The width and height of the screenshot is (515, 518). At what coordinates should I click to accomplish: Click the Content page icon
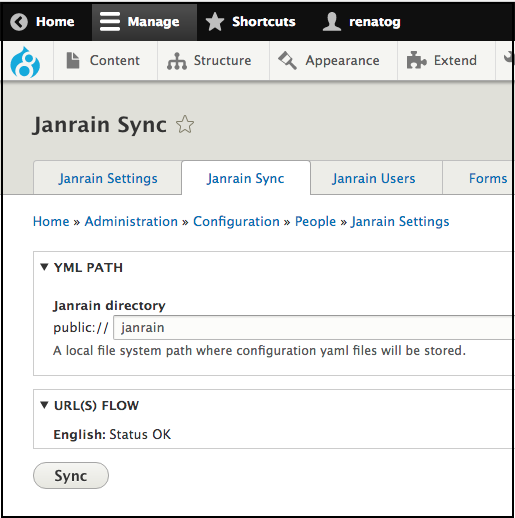[x=73, y=60]
